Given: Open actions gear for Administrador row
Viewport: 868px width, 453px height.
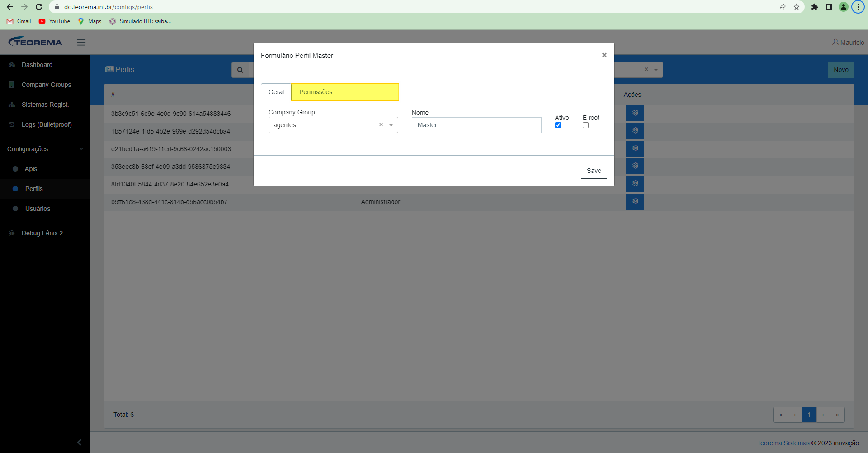Looking at the screenshot, I should coord(635,201).
